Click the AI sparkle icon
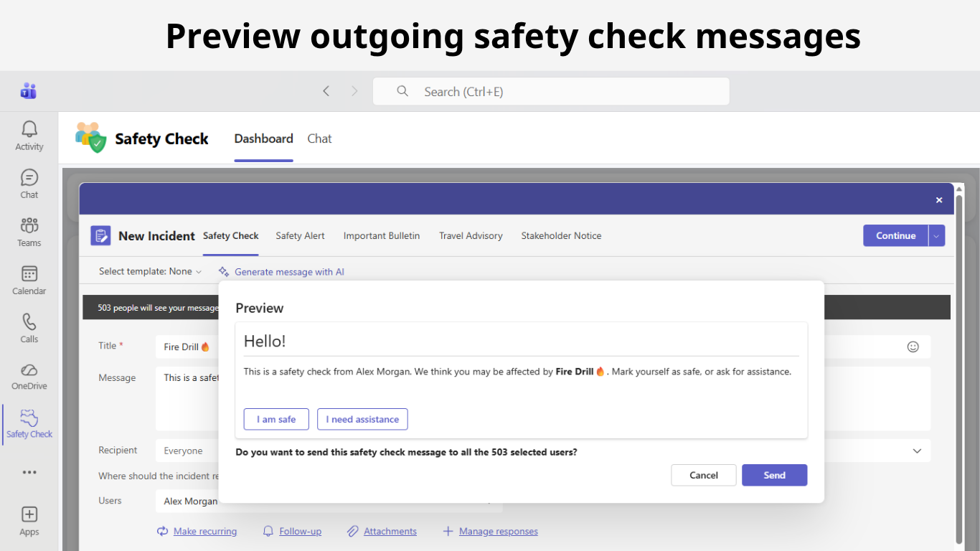 pos(224,272)
